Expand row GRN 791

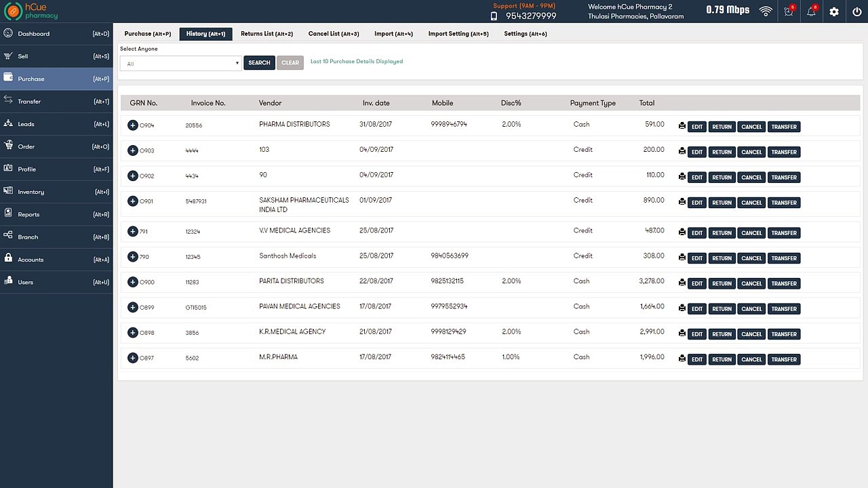pos(133,231)
